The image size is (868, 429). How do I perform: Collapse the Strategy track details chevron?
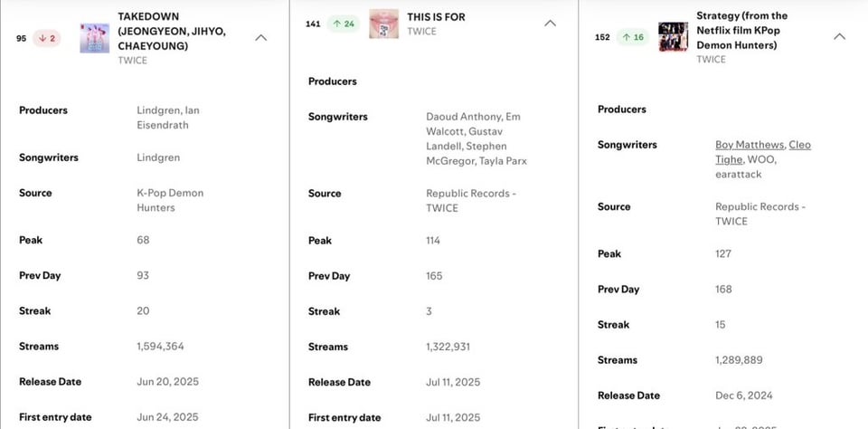pos(839,37)
